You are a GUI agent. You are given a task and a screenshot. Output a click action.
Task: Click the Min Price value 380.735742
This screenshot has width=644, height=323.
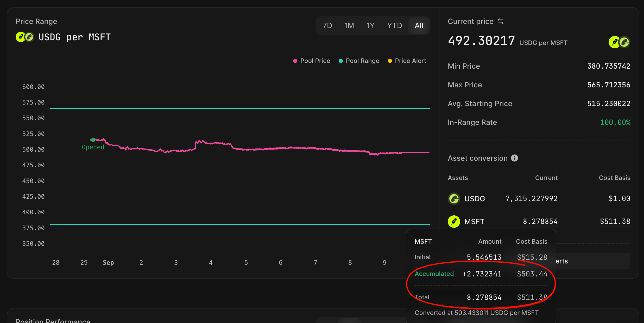[x=609, y=66]
